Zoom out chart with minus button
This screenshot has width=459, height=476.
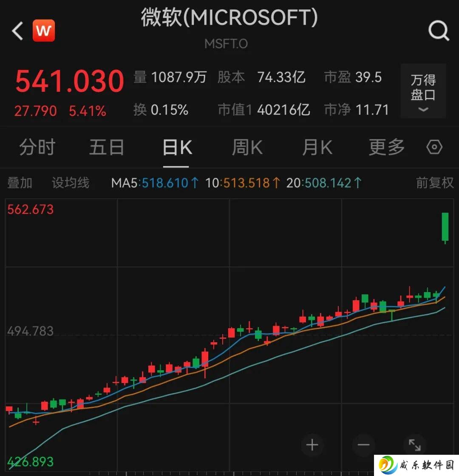[363, 445]
